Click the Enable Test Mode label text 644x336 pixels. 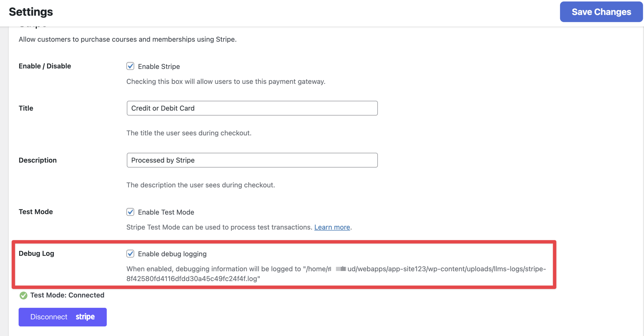click(x=166, y=212)
